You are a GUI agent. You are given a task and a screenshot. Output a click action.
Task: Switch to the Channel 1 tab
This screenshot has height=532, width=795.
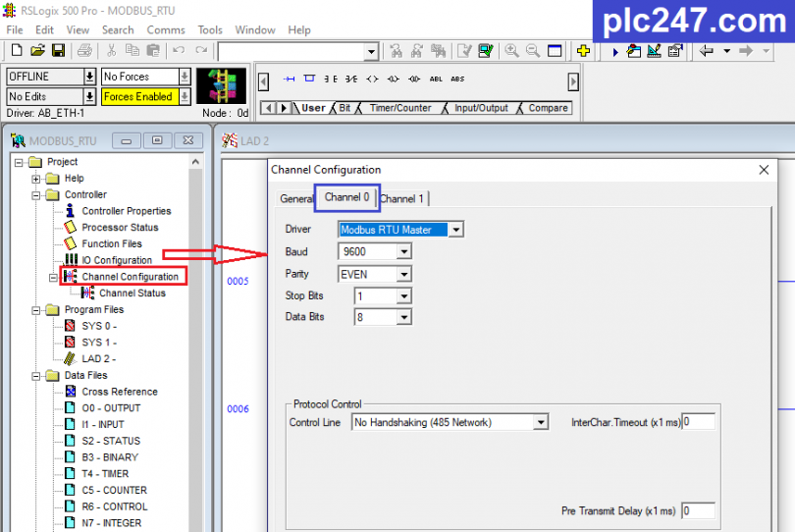[x=402, y=198]
